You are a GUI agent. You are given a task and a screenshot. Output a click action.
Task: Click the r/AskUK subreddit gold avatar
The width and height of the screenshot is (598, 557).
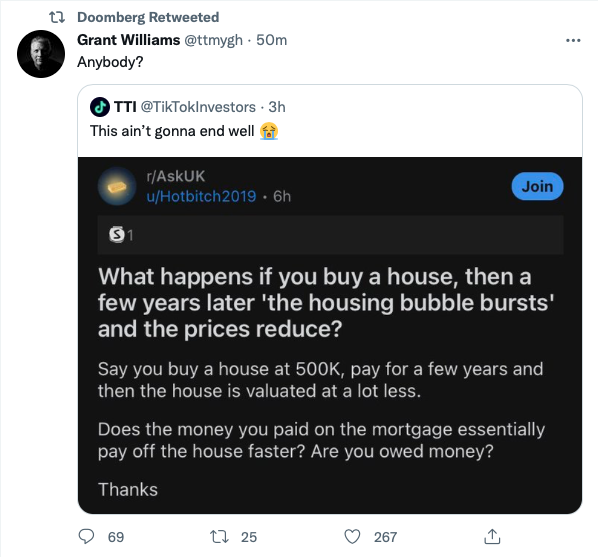pos(117,186)
